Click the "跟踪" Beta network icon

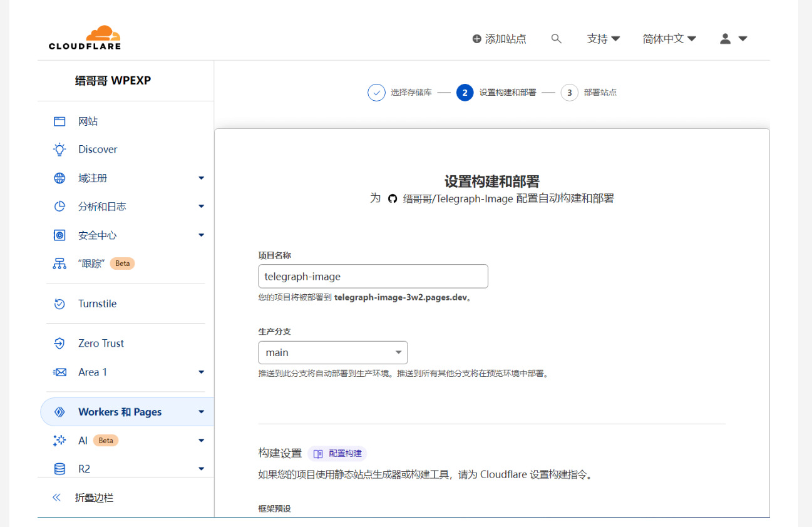(x=59, y=263)
